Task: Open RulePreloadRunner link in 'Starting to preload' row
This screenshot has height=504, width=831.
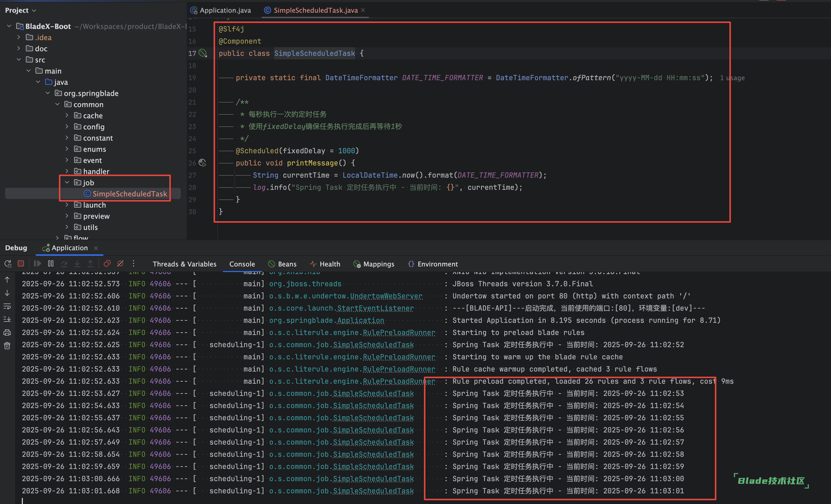Action: point(399,332)
